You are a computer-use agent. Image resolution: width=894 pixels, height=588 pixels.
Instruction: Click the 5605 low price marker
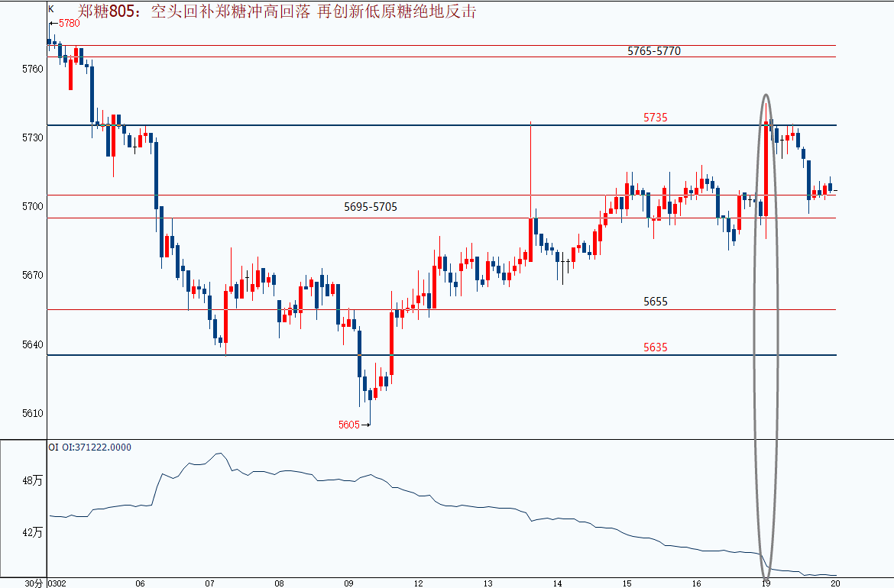pos(349,425)
